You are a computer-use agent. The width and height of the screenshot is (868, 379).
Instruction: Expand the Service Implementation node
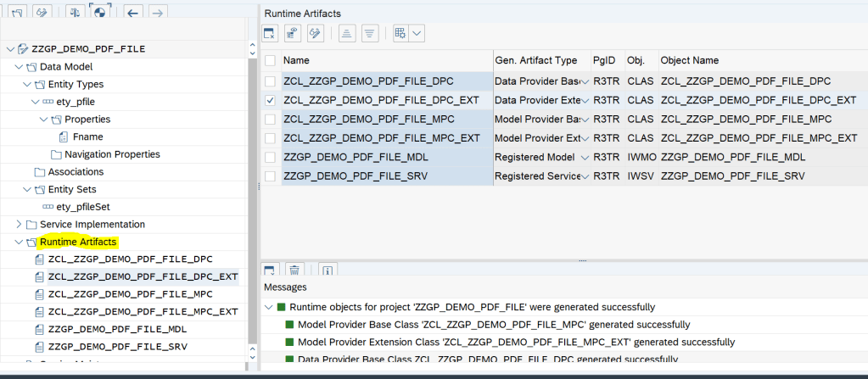click(x=20, y=224)
